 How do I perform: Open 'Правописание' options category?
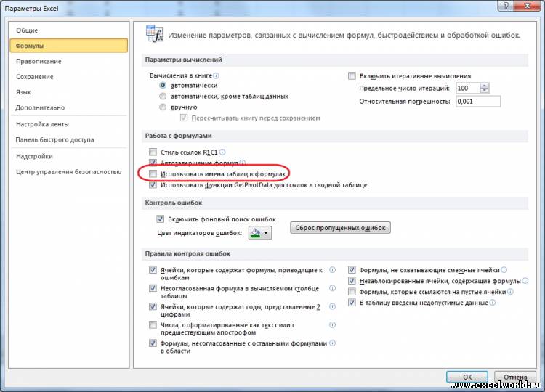[69, 62]
